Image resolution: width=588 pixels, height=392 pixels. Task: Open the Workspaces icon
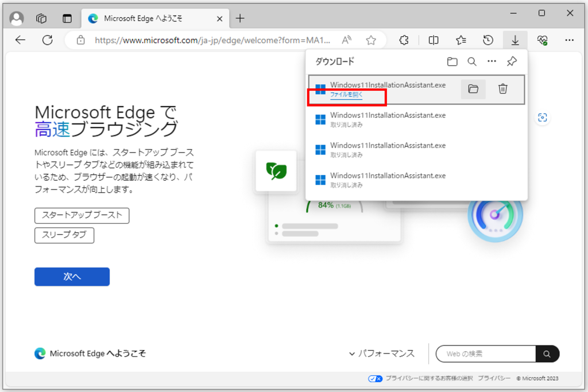point(41,18)
